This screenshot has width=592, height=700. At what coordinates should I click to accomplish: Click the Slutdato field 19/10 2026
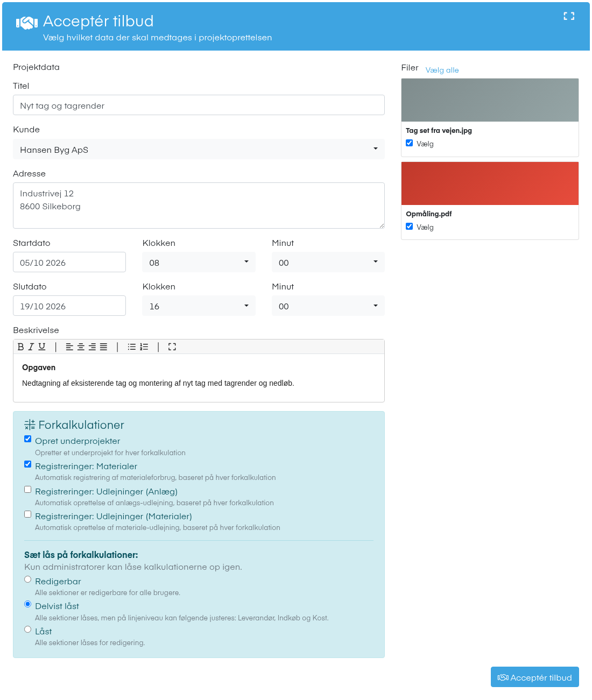coord(69,306)
